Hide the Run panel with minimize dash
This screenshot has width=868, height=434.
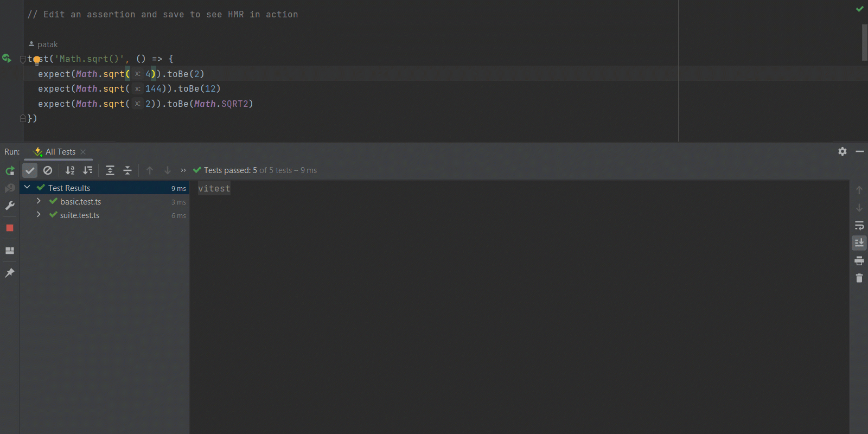pyautogui.click(x=860, y=151)
